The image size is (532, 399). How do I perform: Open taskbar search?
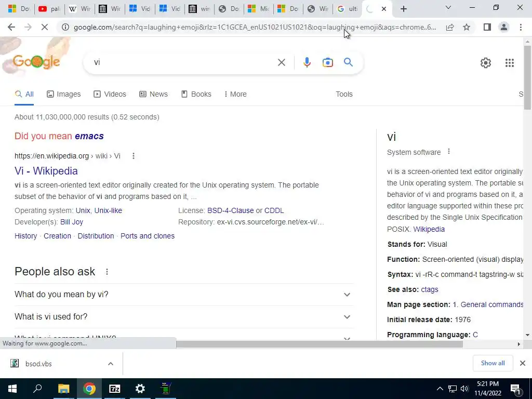point(37,389)
